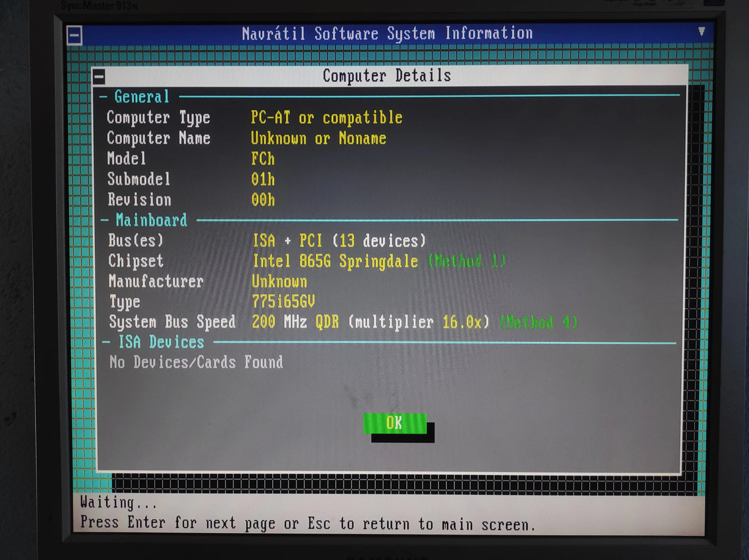Click '(Method 4)' next to bus speed
This screenshot has width=749, height=560.
[x=539, y=322]
